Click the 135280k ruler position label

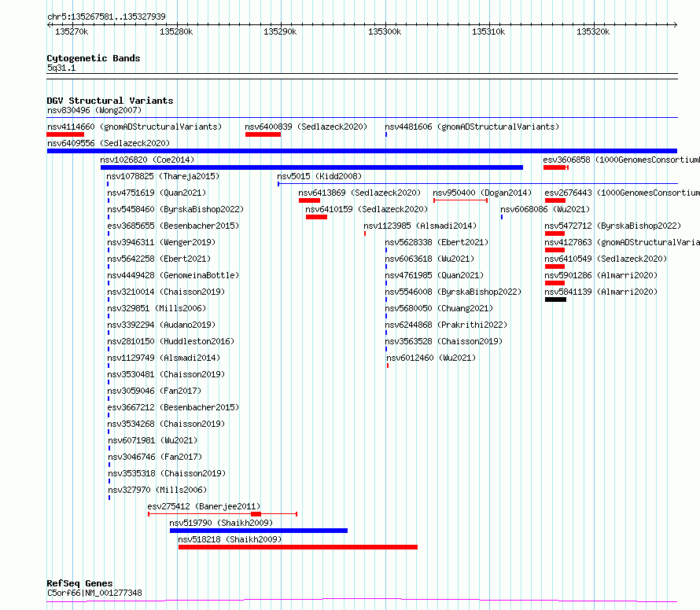tap(176, 31)
